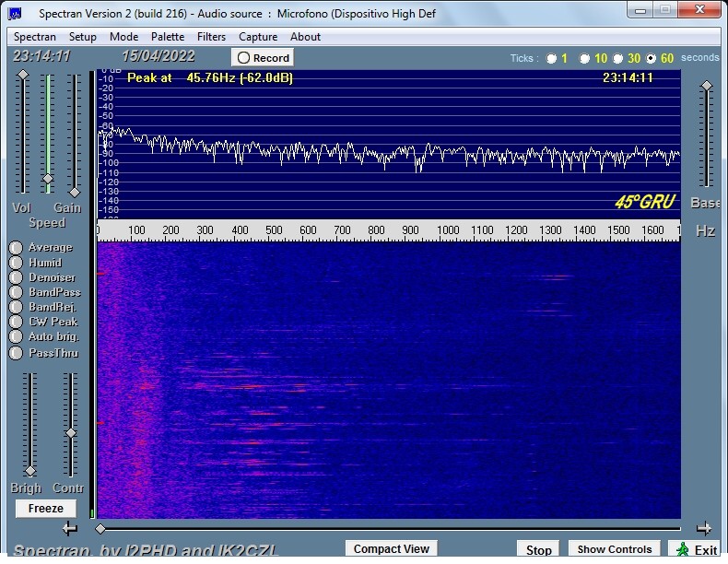
Task: Click the Base frequency slider handle
Action: [707, 86]
